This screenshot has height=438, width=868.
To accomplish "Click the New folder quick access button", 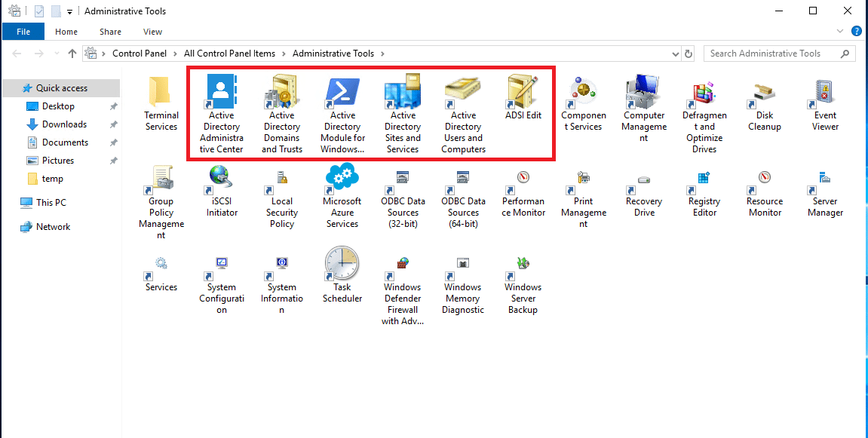I will pyautogui.click(x=55, y=11).
